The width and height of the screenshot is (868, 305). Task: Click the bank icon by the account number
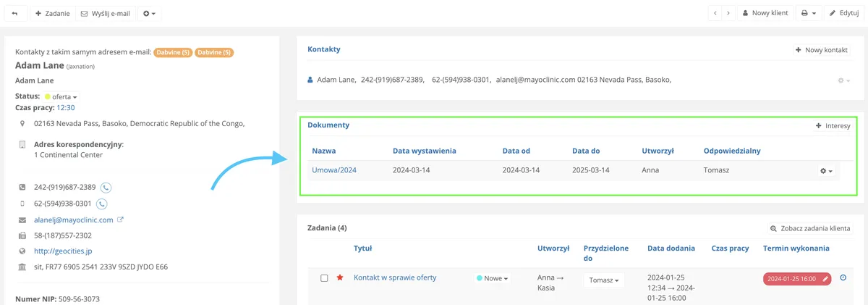coord(22,267)
